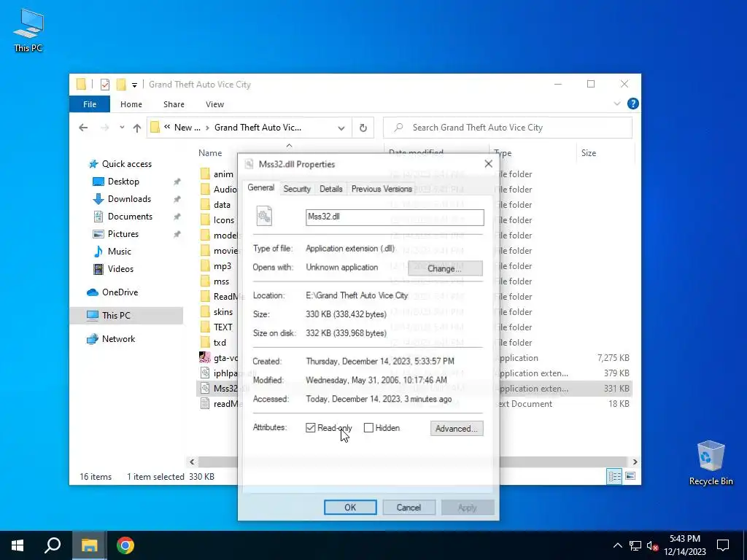Select the skins folder

(x=217, y=312)
